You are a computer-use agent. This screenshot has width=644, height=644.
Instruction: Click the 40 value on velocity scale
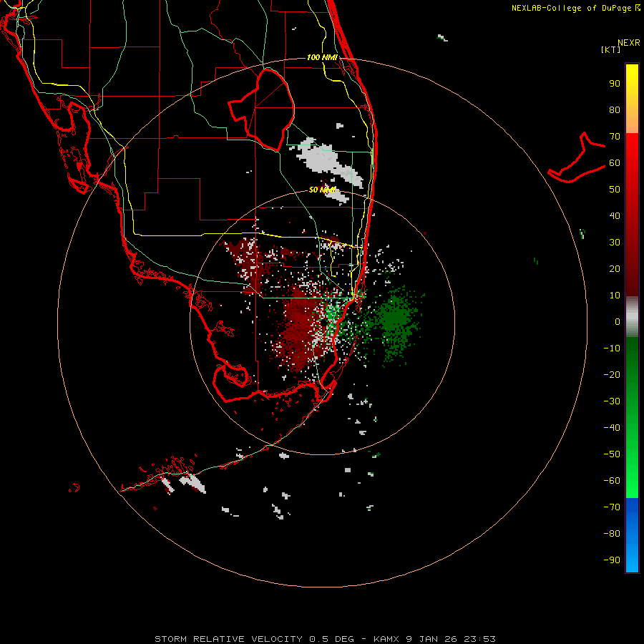[x=615, y=215]
